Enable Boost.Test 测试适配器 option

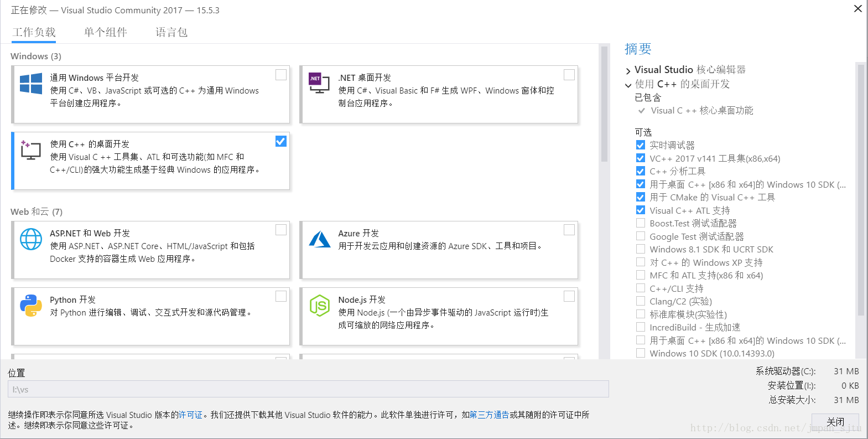point(641,223)
